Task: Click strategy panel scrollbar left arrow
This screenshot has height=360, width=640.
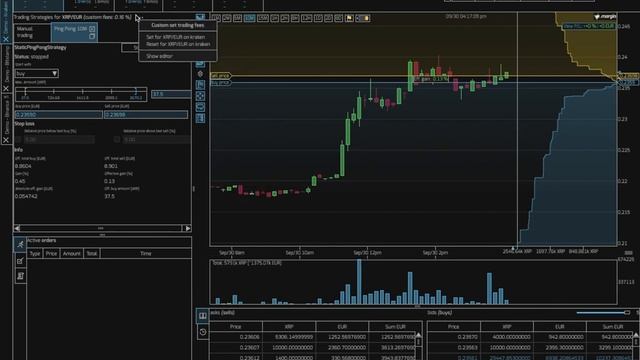Action: 17,228
